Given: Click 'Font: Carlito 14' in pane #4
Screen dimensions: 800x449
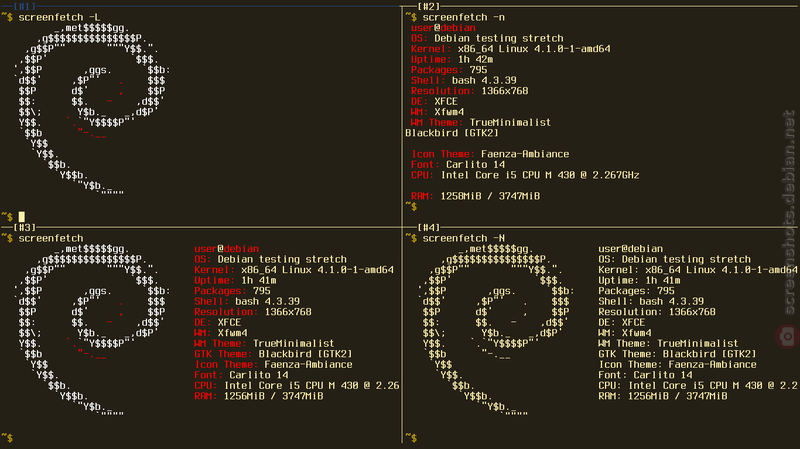Looking at the screenshot, I should (645, 375).
